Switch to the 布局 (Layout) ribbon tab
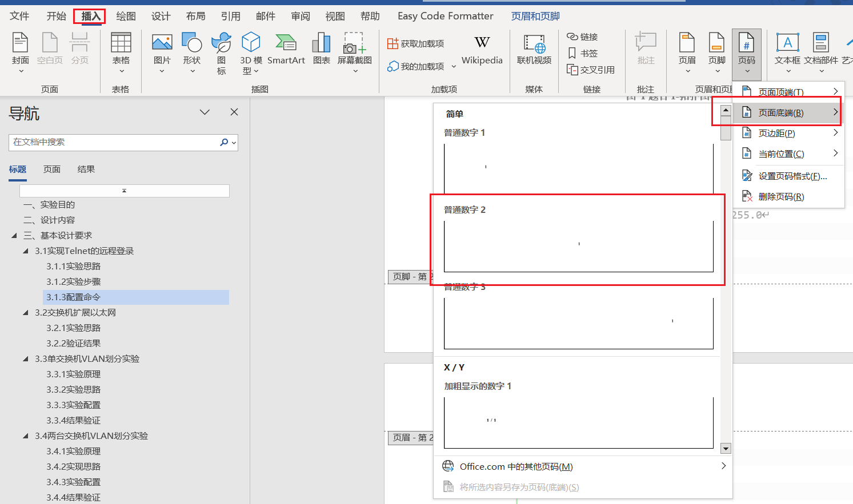The height and width of the screenshot is (504, 853). pos(195,16)
